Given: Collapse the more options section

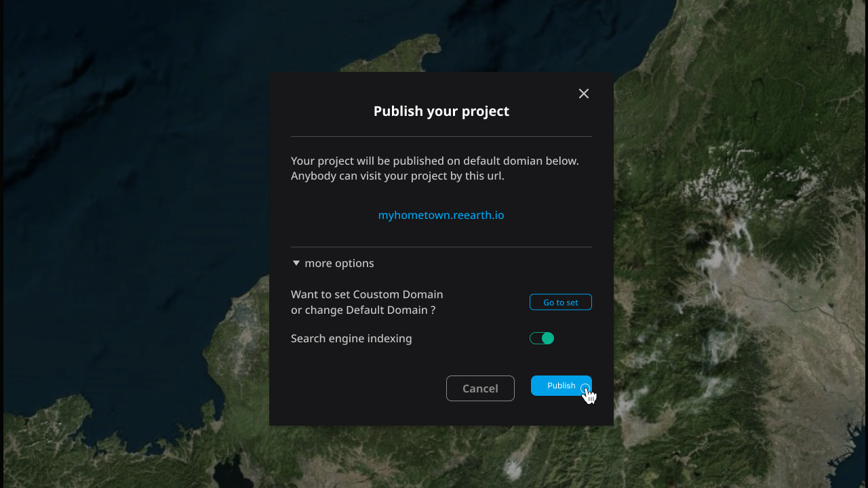Looking at the screenshot, I should (333, 263).
